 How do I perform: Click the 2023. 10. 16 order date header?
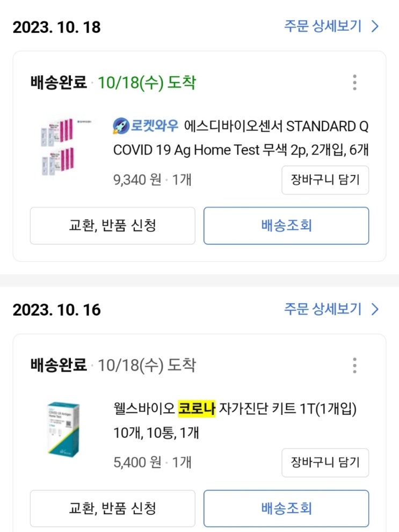(56, 310)
